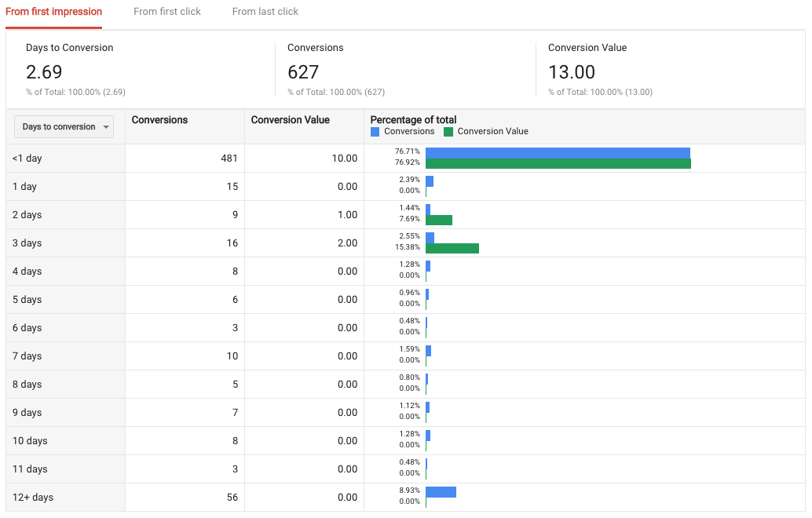
Task: Select the Conversions 627 summary card
Action: click(x=404, y=71)
